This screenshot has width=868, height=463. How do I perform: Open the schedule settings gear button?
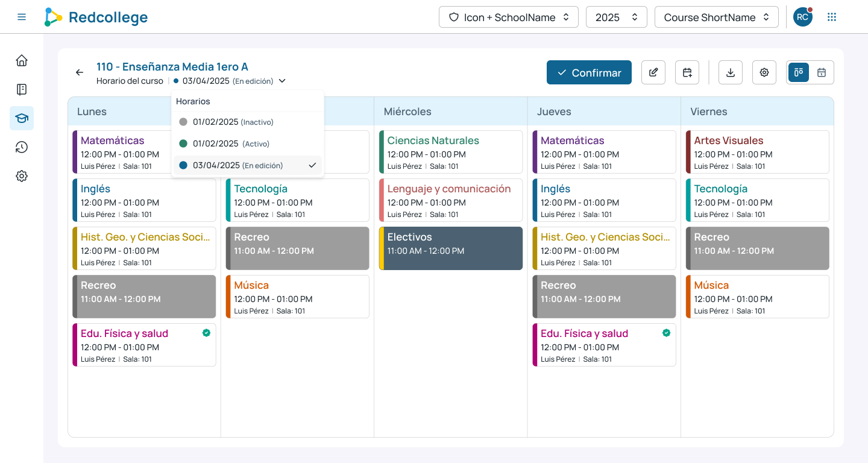click(764, 72)
